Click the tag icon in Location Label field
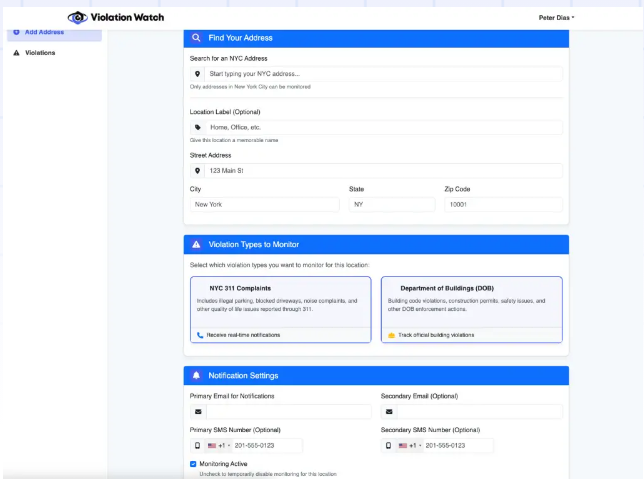 198,128
